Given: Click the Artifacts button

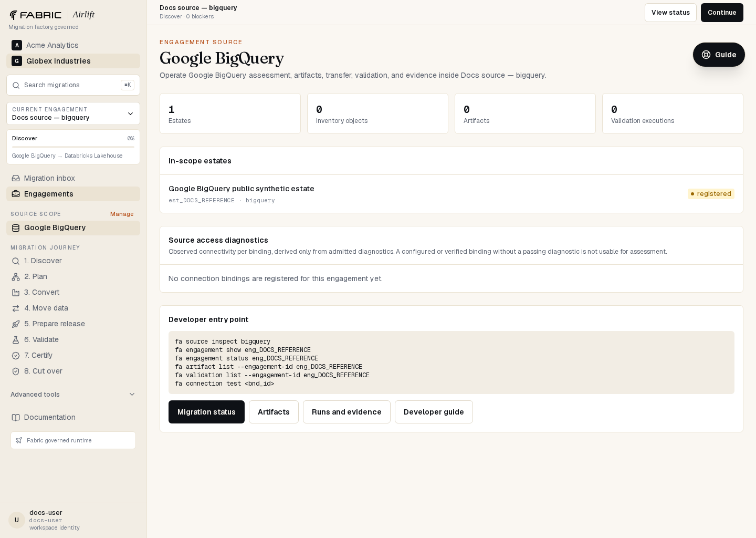Looking at the screenshot, I should click(x=274, y=412).
